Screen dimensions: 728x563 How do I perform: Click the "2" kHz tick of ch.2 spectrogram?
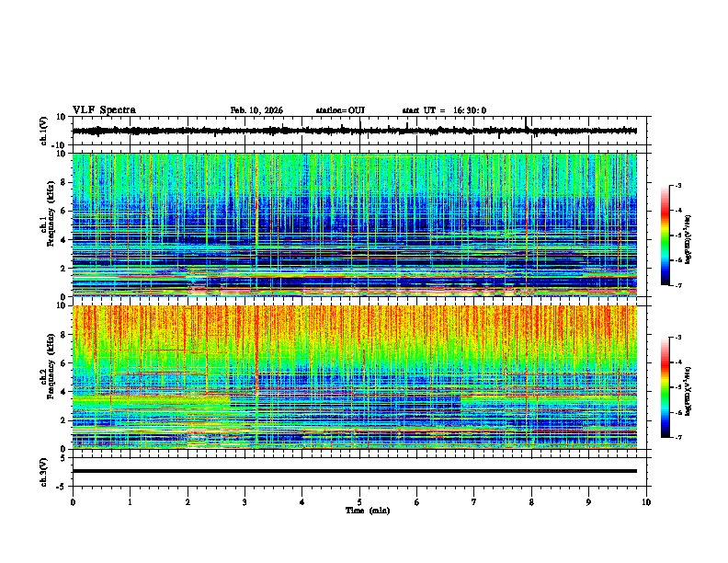tap(65, 420)
